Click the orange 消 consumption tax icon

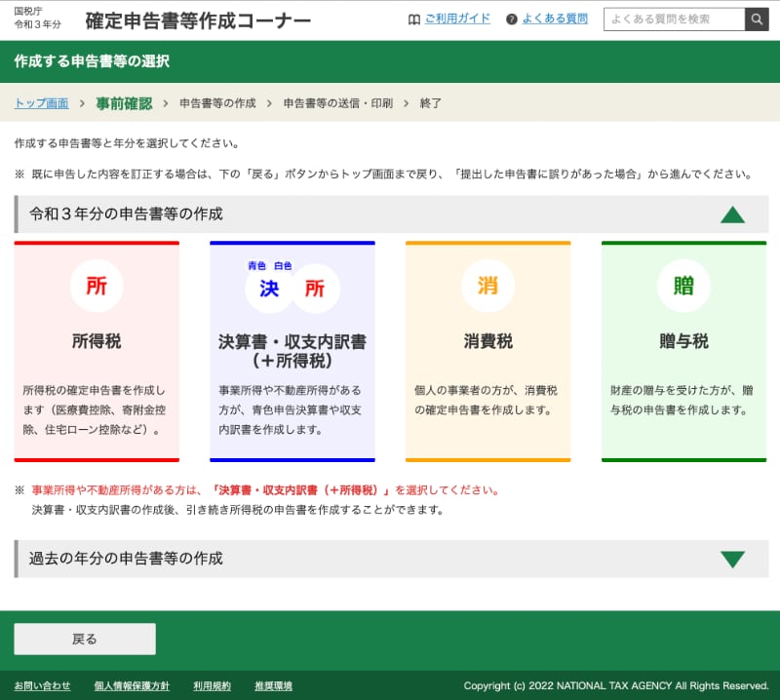(x=487, y=287)
